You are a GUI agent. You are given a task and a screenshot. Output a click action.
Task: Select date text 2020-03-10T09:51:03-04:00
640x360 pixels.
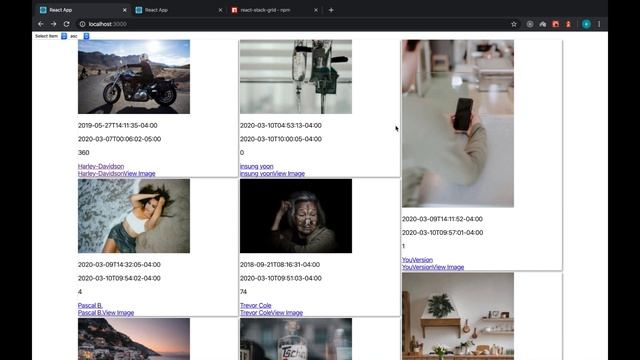click(x=281, y=278)
